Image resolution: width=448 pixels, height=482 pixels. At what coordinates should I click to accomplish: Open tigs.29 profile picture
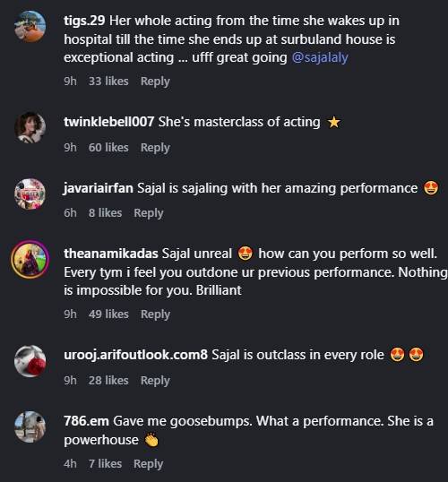pos(30,26)
